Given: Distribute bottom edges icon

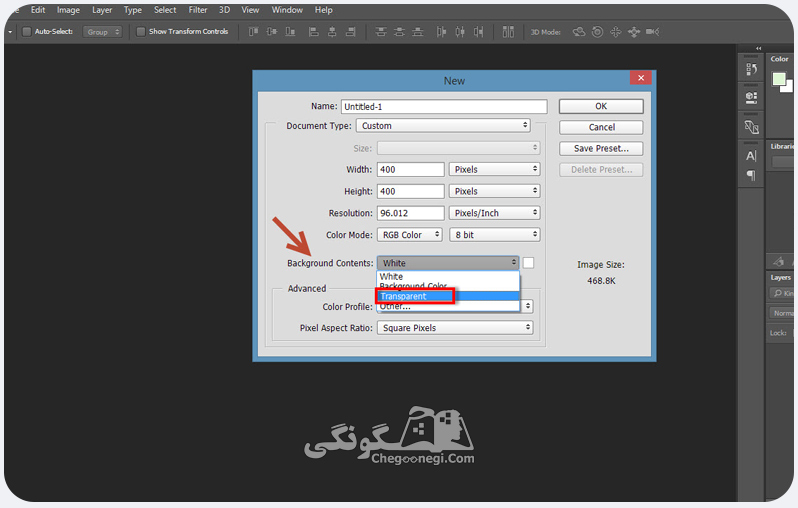Looking at the screenshot, I should [x=418, y=32].
